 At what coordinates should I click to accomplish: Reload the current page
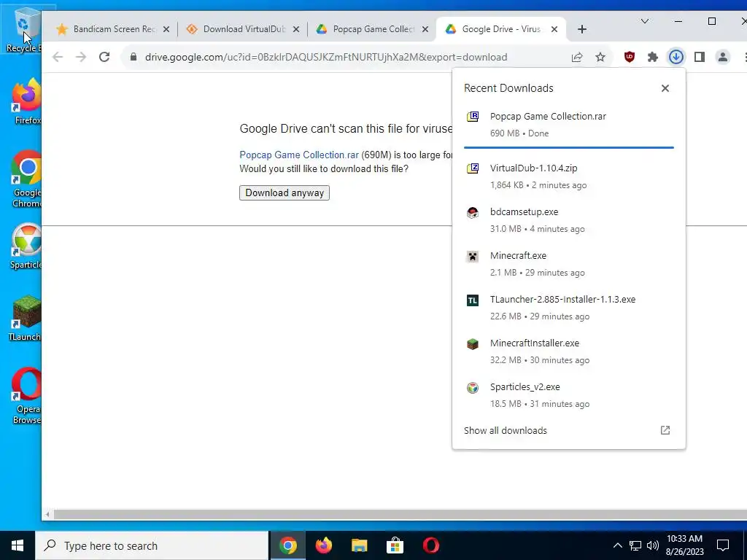[x=104, y=57]
